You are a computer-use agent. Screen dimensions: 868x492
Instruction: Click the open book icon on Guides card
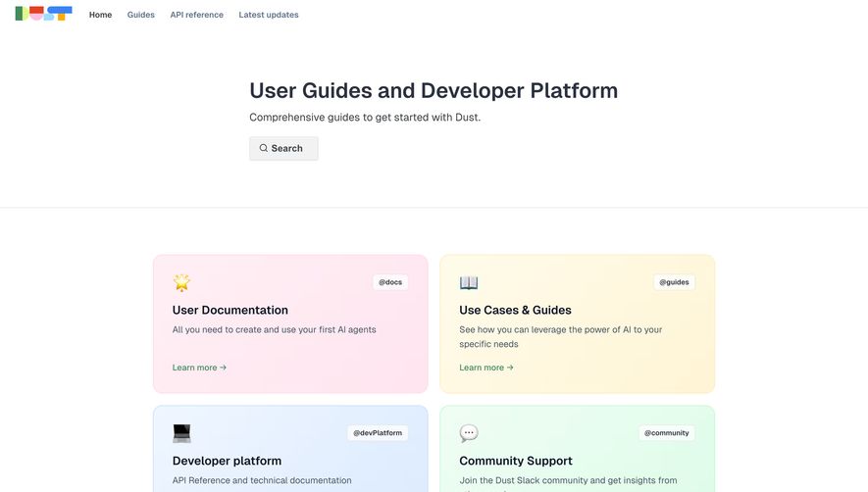(468, 282)
